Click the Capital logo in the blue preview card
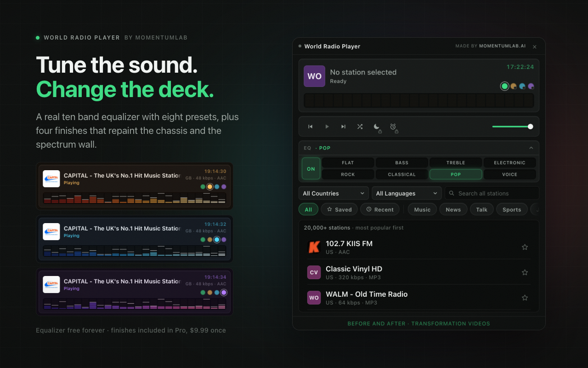The width and height of the screenshot is (588, 368). coord(51,231)
